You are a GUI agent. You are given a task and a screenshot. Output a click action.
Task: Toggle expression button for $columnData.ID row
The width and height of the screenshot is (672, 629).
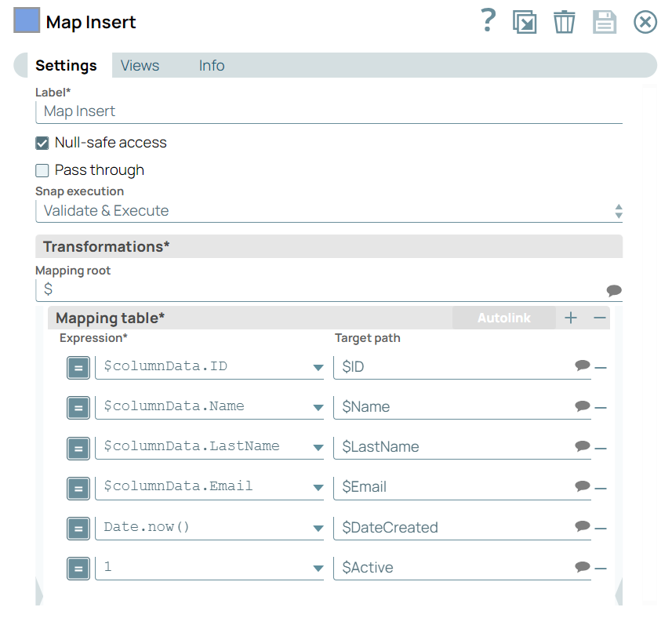[78, 367]
